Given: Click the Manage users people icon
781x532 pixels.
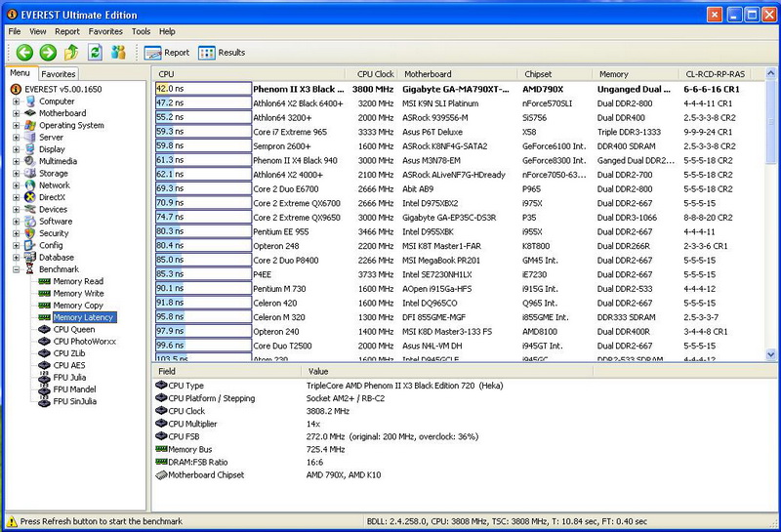Looking at the screenshot, I should click(118, 53).
